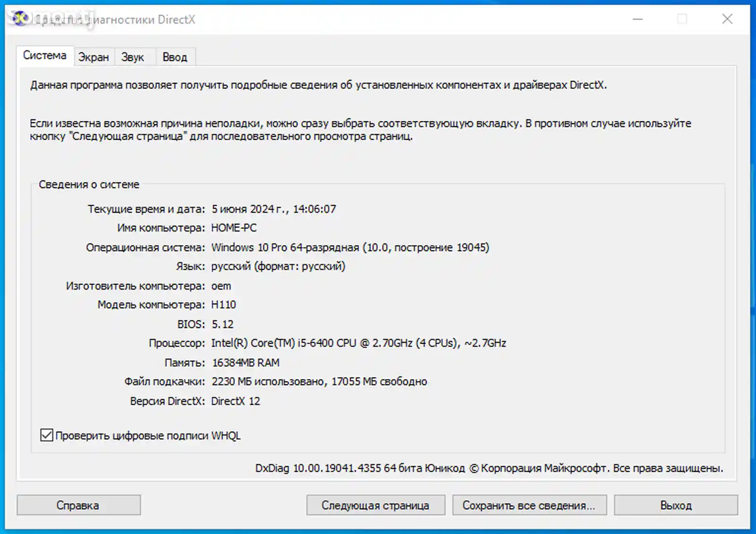Click the Изготовитель компьютера label
Viewport: 756px width, 534px height.
click(136, 286)
